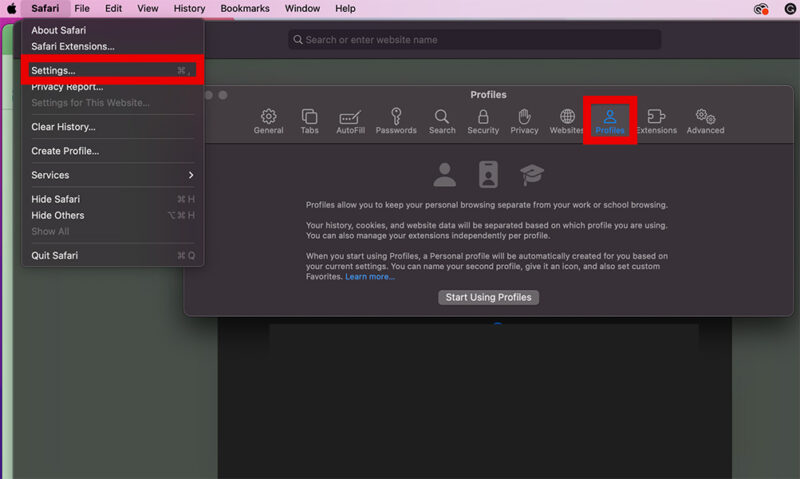
Task: Click the magnifier icon in address bar
Action: (298, 40)
